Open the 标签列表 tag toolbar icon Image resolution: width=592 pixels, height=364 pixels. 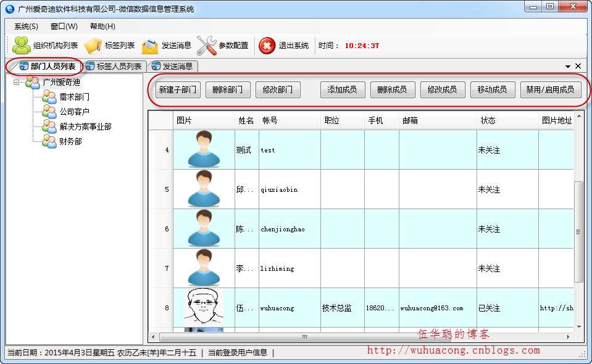[93, 46]
